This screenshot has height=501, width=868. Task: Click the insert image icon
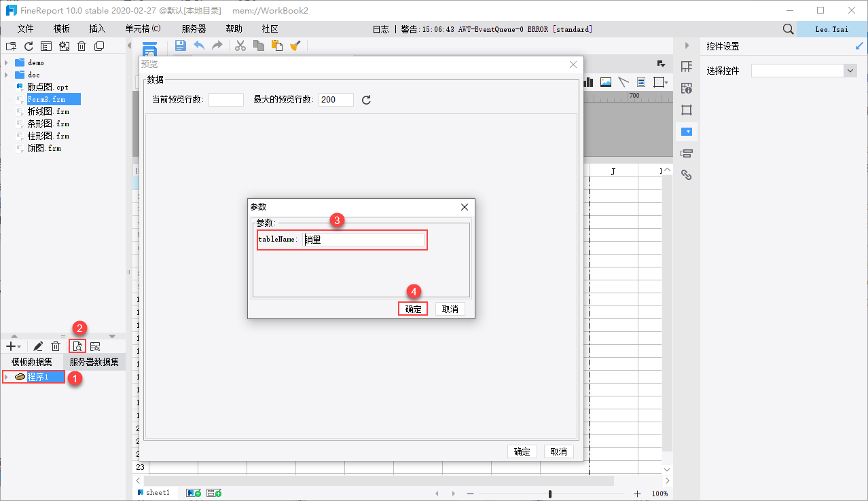(x=606, y=82)
